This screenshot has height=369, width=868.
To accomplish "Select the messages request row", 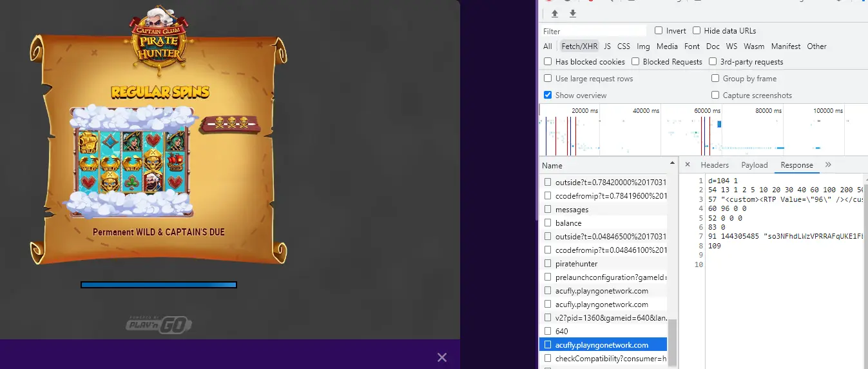I will 603,210.
